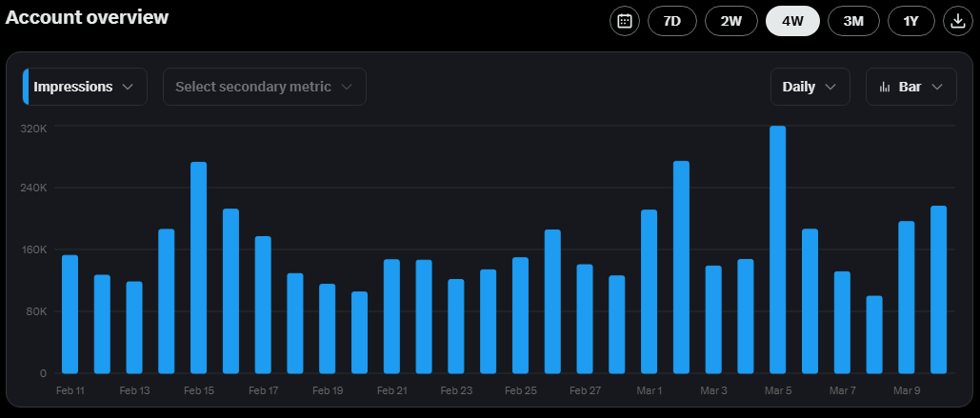Open the Daily granularity dropdown

point(810,87)
